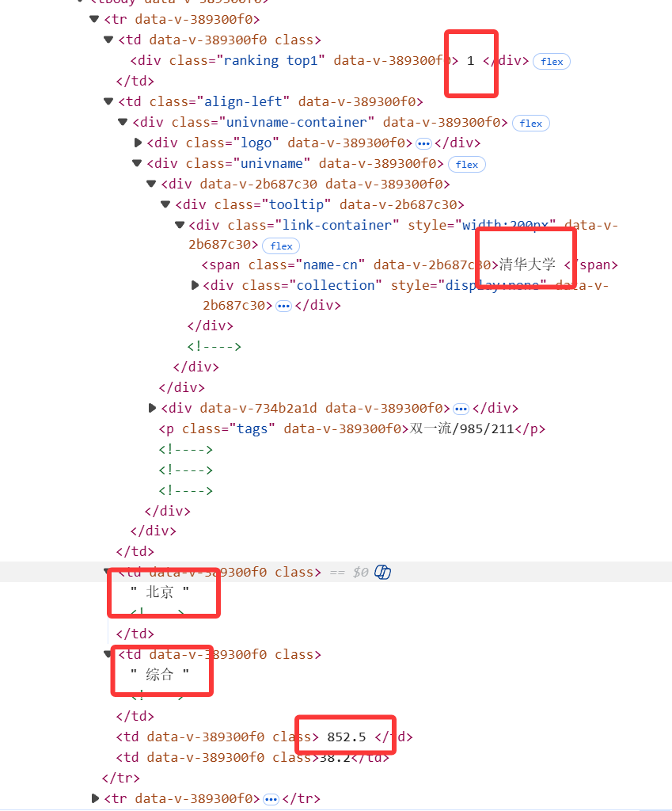
Task: Select the "logo" class value
Action: click(x=256, y=143)
